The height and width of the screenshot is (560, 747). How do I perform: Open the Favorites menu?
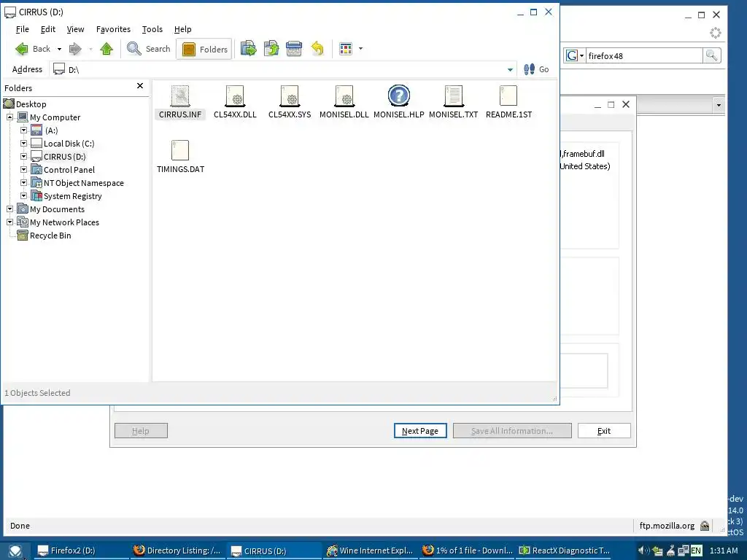tap(113, 29)
